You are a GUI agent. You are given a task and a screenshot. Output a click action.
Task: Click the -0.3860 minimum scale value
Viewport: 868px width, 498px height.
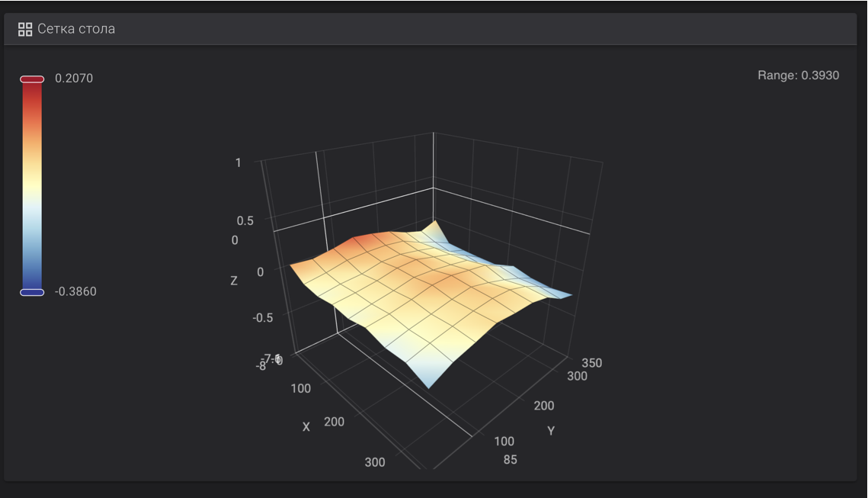(x=75, y=291)
